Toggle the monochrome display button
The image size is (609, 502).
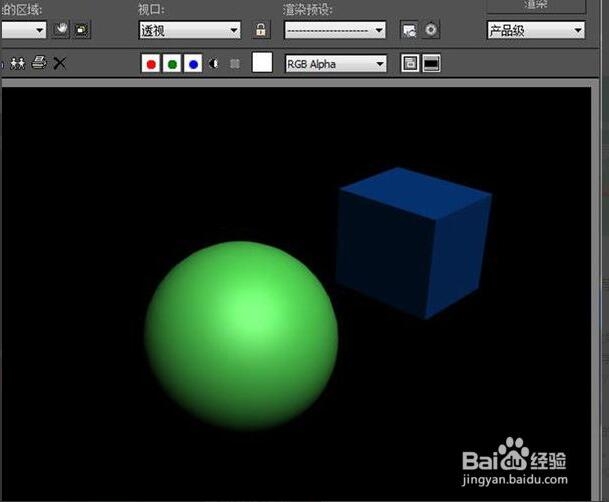(x=235, y=64)
